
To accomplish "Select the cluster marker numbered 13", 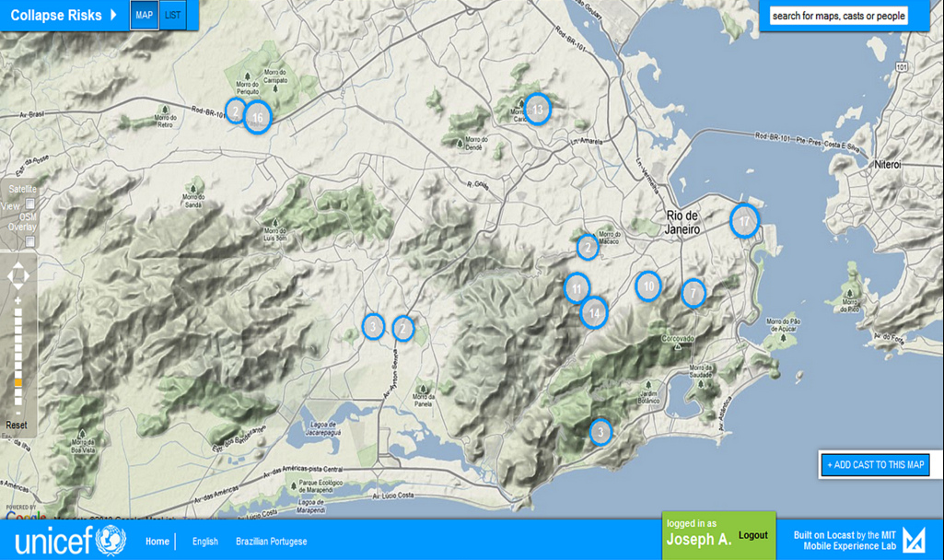I will (537, 110).
